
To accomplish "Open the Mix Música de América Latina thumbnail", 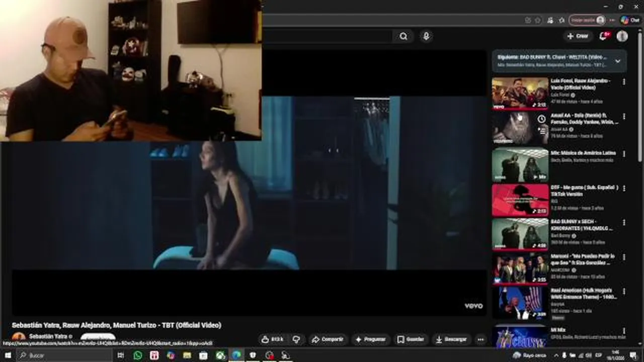I will coord(520,164).
